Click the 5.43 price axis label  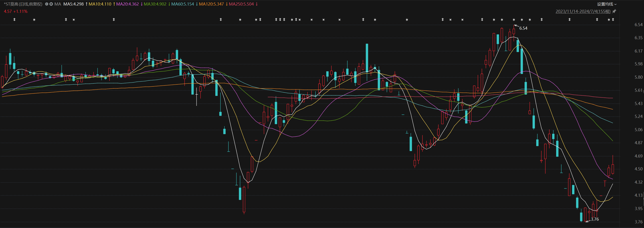[x=638, y=103]
